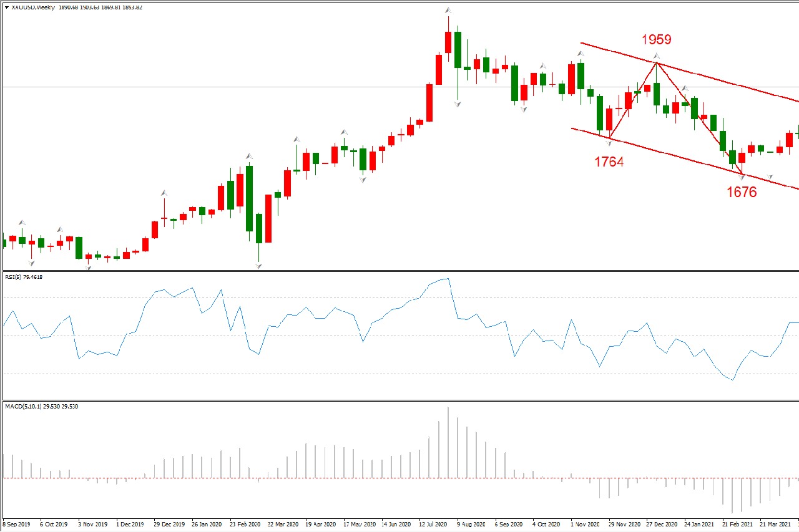Select the 1764 price text label
This screenshot has height=532, width=799.
609,162
